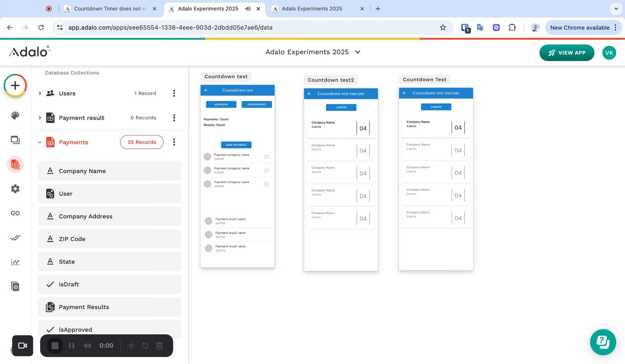Open State property
The image size is (625, 364).
pos(109,262)
